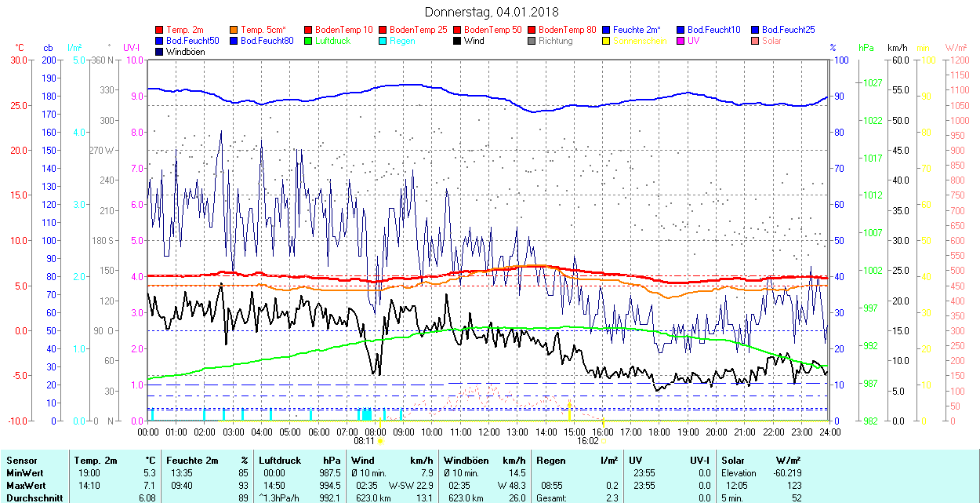
Task: Click the chart title Donnerstag, 04.01.2018
Action: tap(492, 12)
